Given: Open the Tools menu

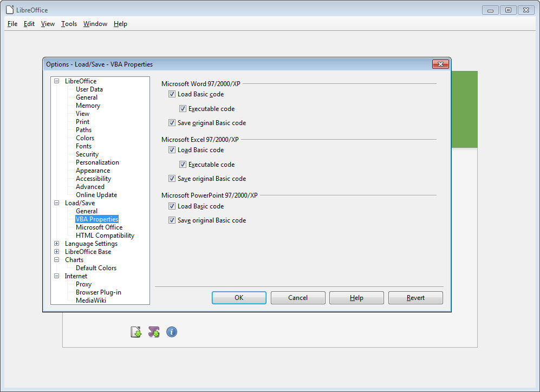Looking at the screenshot, I should [x=69, y=24].
